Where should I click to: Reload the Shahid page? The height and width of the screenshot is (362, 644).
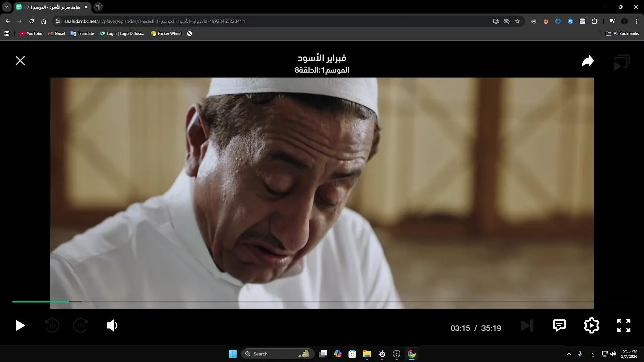(31, 21)
